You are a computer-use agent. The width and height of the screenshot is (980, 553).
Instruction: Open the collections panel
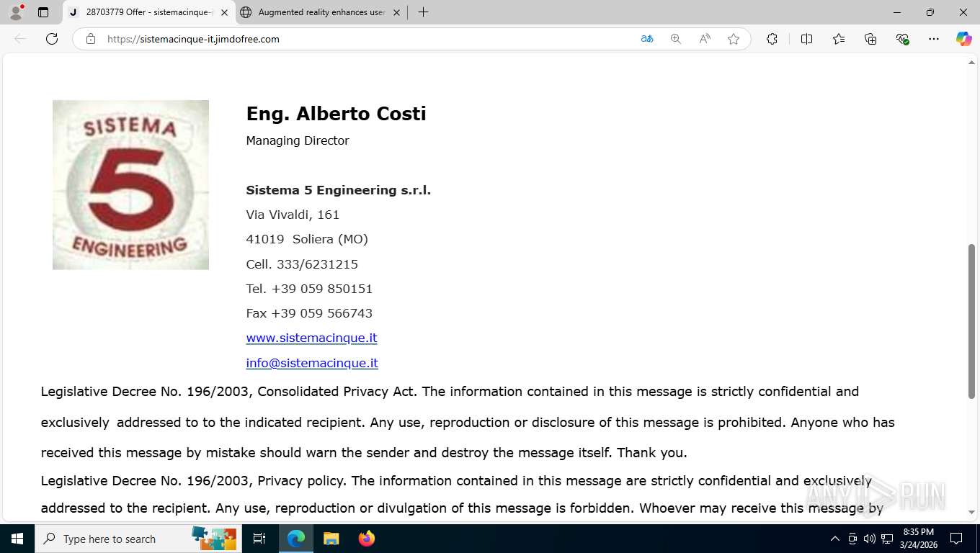pyautogui.click(x=870, y=39)
